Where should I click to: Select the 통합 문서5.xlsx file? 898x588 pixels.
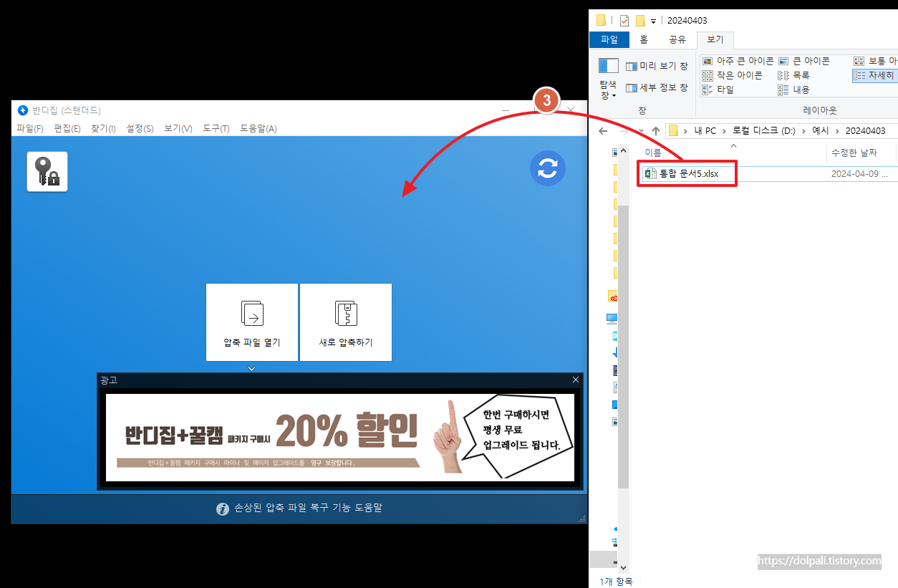687,174
